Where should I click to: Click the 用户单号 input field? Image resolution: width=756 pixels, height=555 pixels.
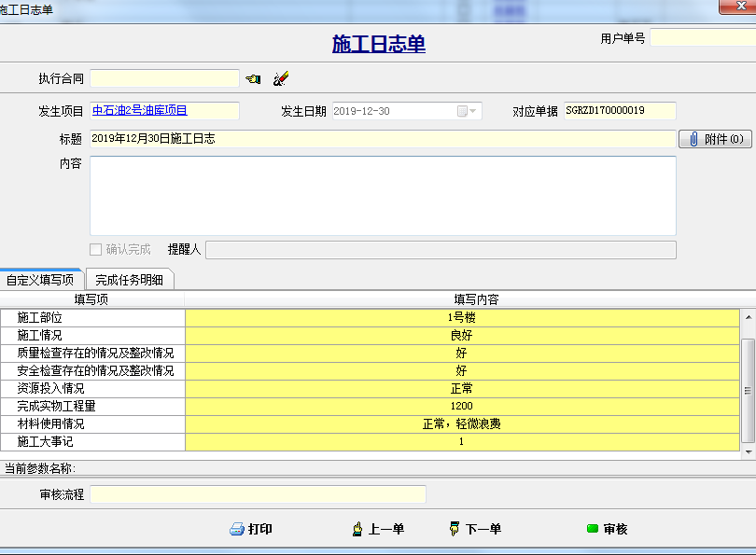pyautogui.click(x=702, y=38)
